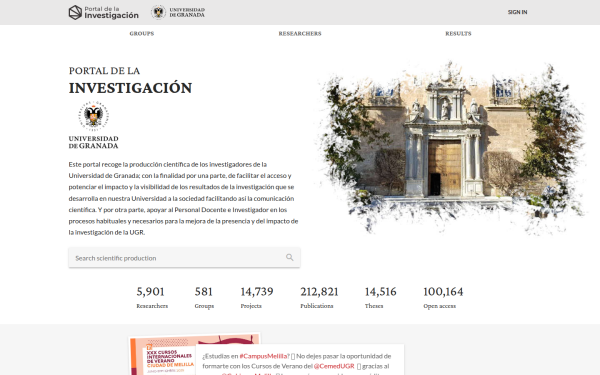This screenshot has width=600, height=375.
Task: Click the @CemedUGR mention link
Action: click(334, 366)
